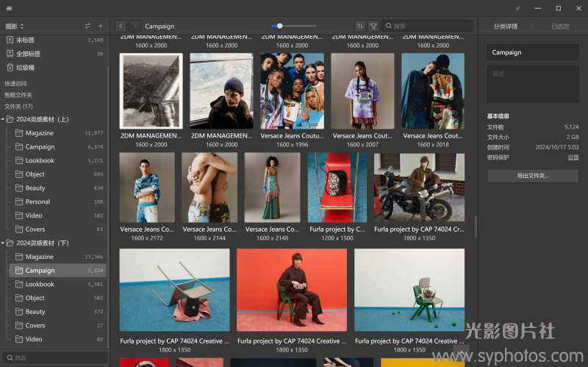Click the thumbnail size slider
588x367 pixels.
pos(294,26)
